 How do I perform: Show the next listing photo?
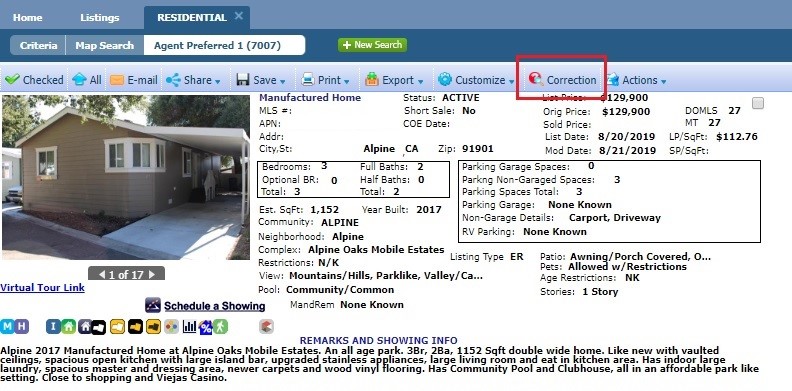coord(152,274)
